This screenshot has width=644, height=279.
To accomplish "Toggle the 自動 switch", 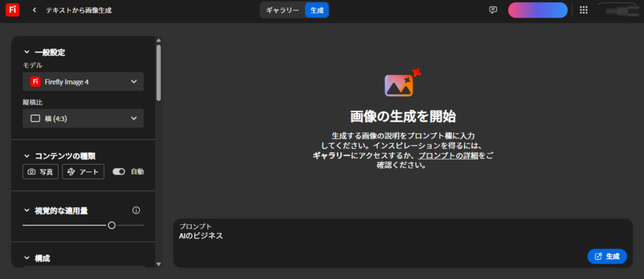I will tap(119, 172).
